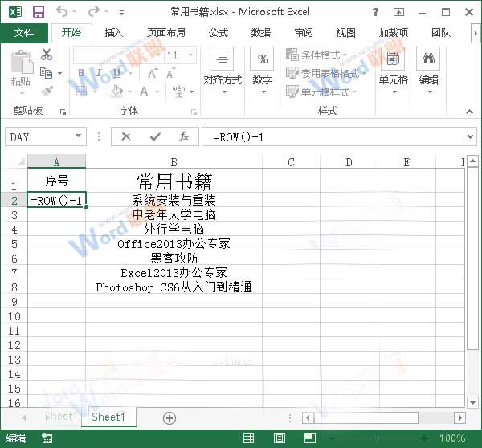Click the Undo arrow icon
This screenshot has height=448, width=482.
coord(63,12)
